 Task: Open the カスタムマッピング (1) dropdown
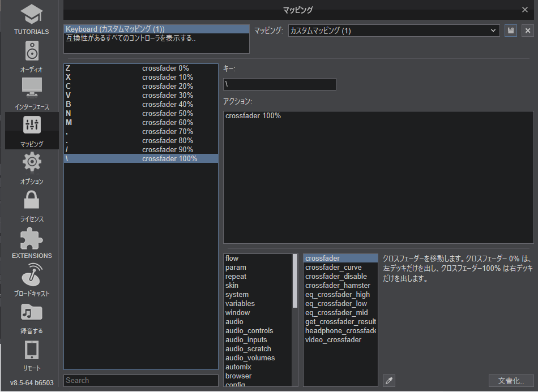coord(394,31)
